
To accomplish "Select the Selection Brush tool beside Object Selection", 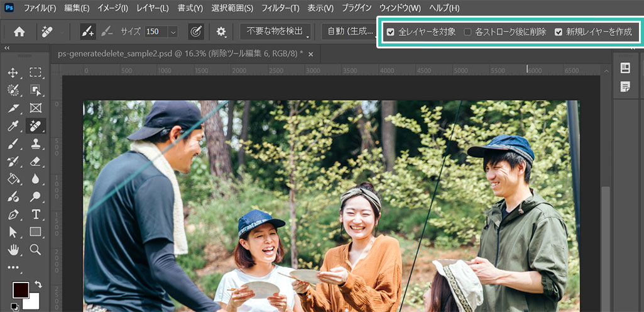I will tap(13, 91).
